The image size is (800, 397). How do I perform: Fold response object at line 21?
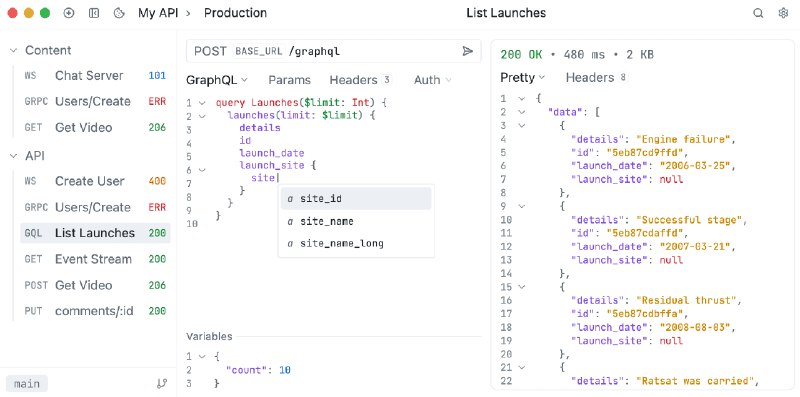coord(521,367)
